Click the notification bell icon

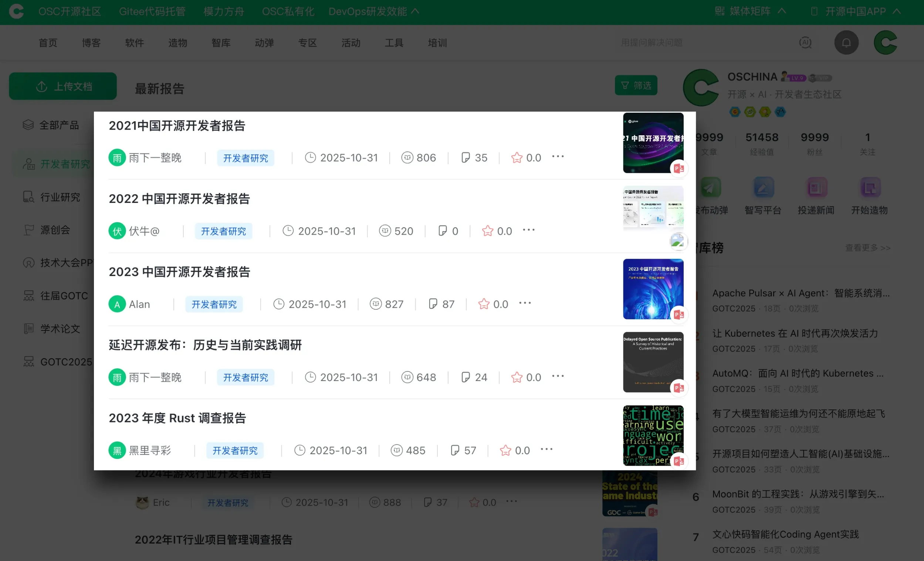pyautogui.click(x=846, y=43)
